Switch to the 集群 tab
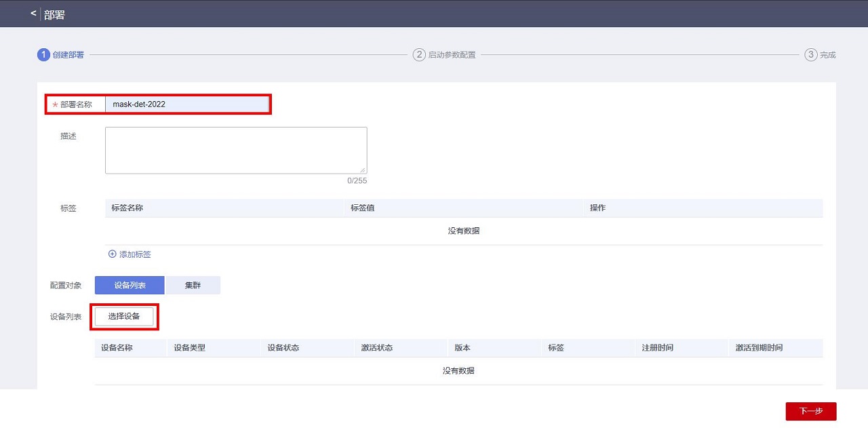868x428 pixels. click(193, 286)
